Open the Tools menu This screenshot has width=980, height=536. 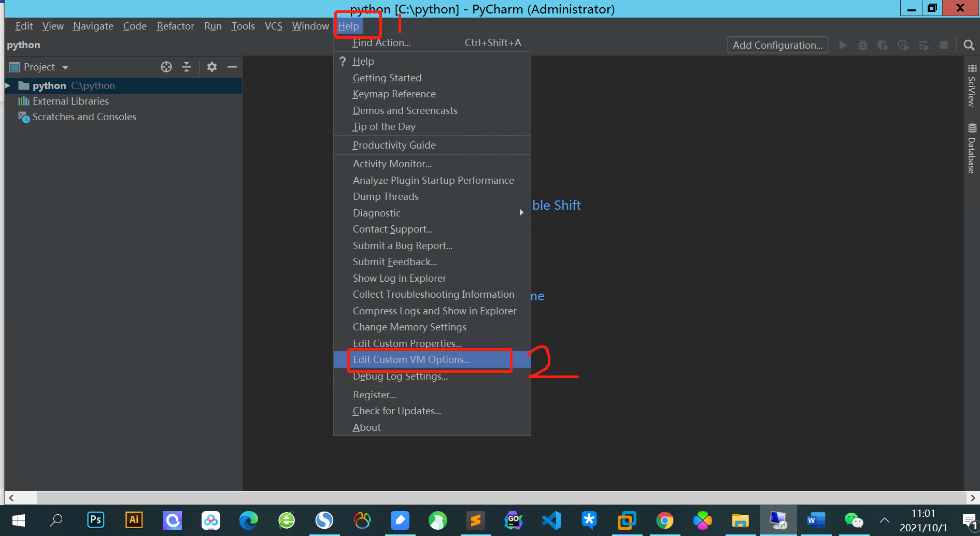(x=243, y=26)
